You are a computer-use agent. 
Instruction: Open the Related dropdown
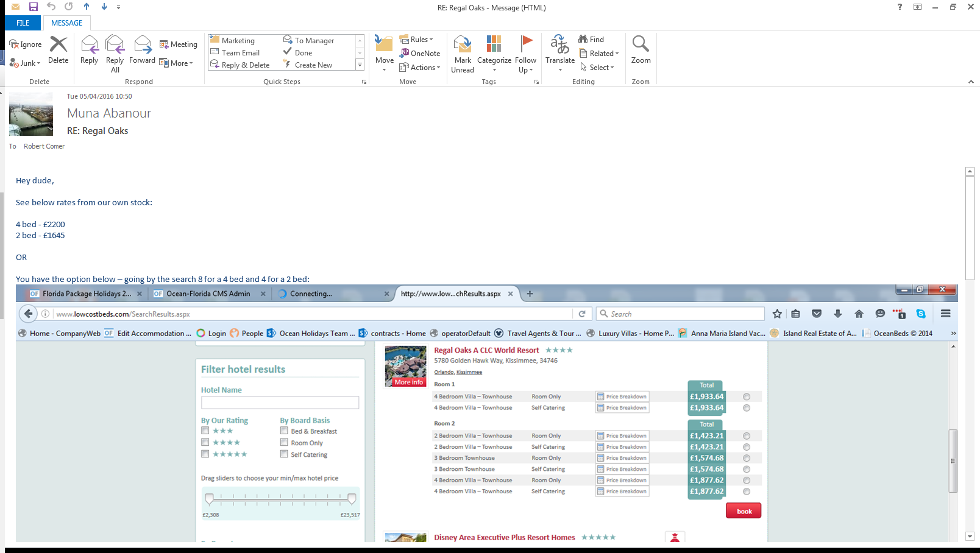(x=599, y=54)
